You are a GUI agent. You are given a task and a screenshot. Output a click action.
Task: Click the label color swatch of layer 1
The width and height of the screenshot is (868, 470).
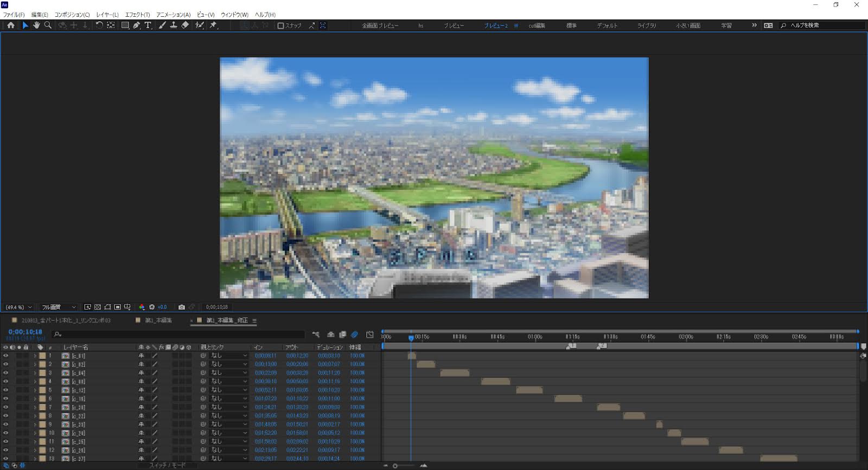[x=42, y=356]
